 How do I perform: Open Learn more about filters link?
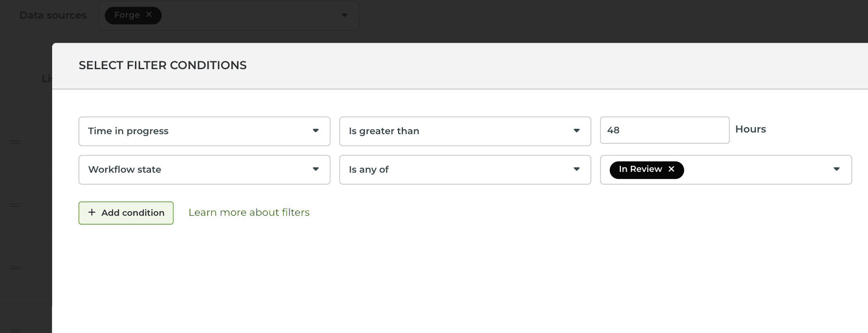249,212
